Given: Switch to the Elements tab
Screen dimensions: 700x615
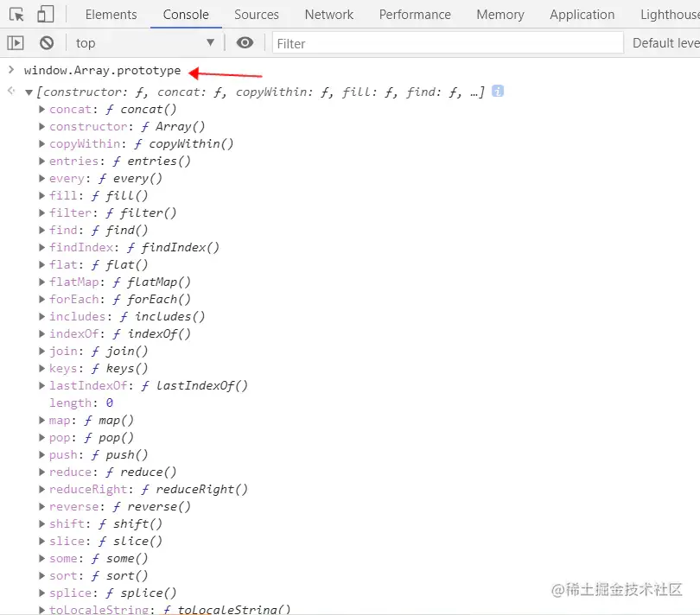Looking at the screenshot, I should [x=111, y=15].
